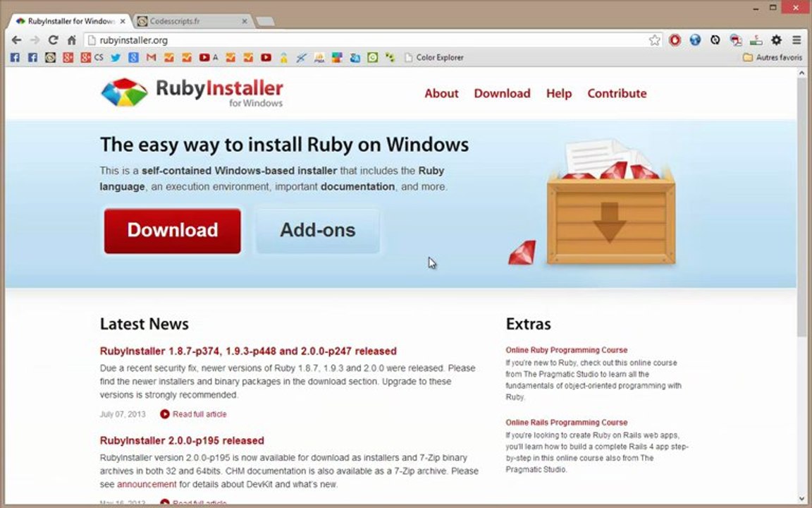Image resolution: width=812 pixels, height=508 pixels.
Task: Open the YouTube bookmark labeled A
Action: 209,58
